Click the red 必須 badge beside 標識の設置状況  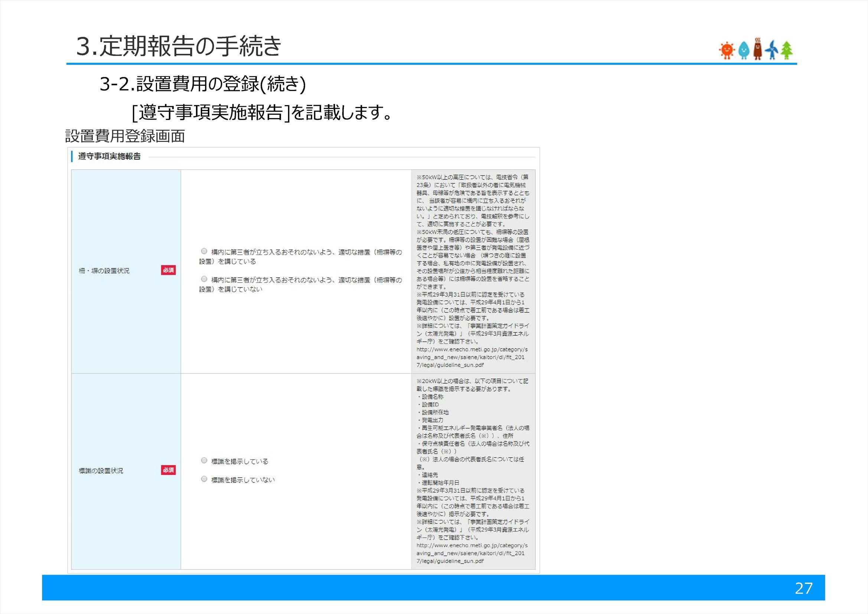point(169,471)
